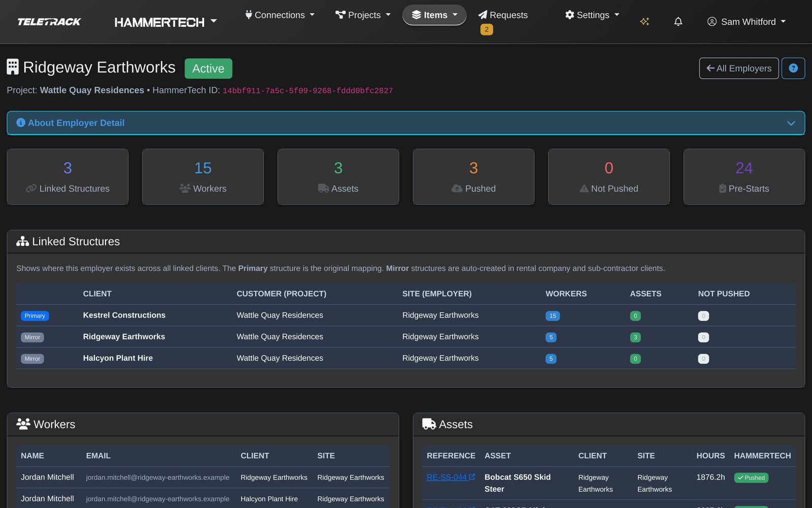This screenshot has height=508, width=812.
Task: Click the workers count 15 badge
Action: point(553,316)
